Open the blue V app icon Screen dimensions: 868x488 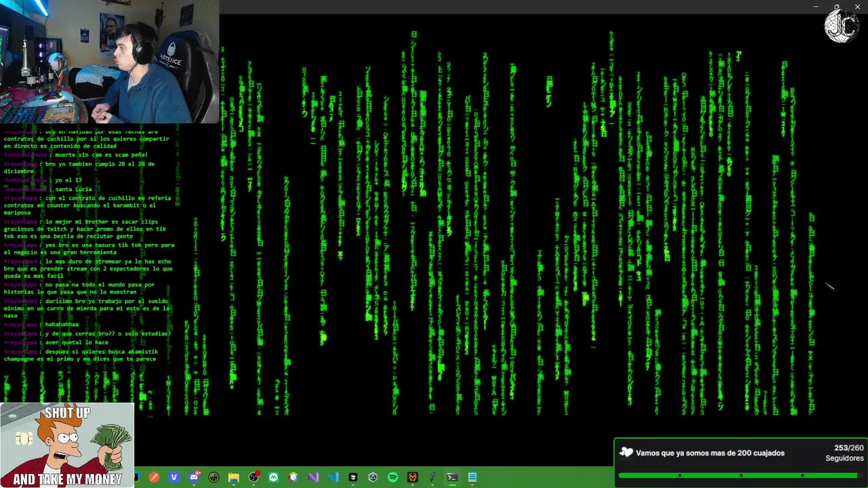(x=174, y=477)
